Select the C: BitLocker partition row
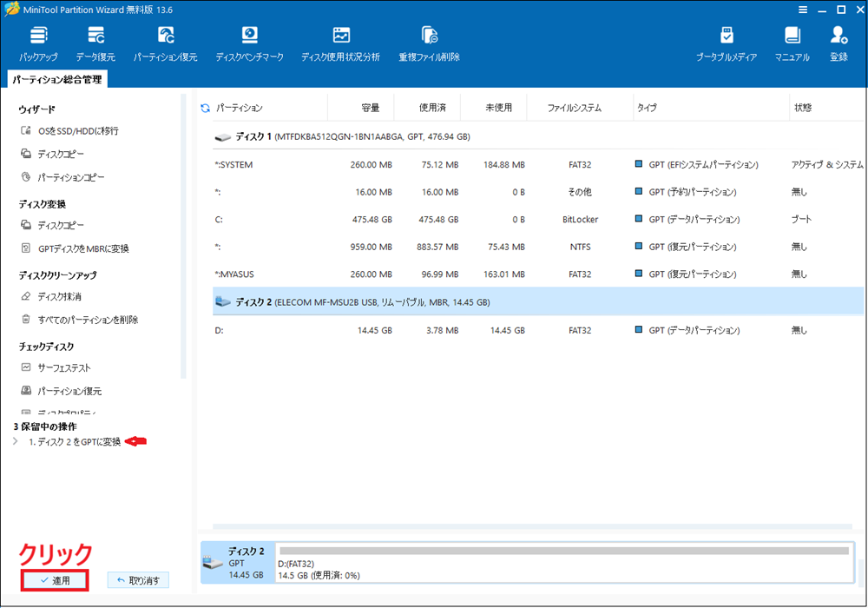The image size is (868, 608). (x=538, y=219)
